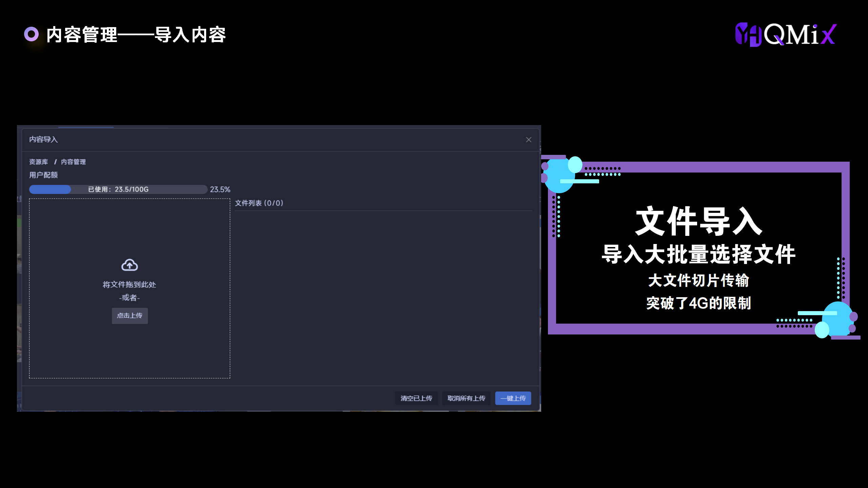The image size is (868, 488).
Task: Click the 内容管理——导入内容 slide title
Action: tap(136, 35)
